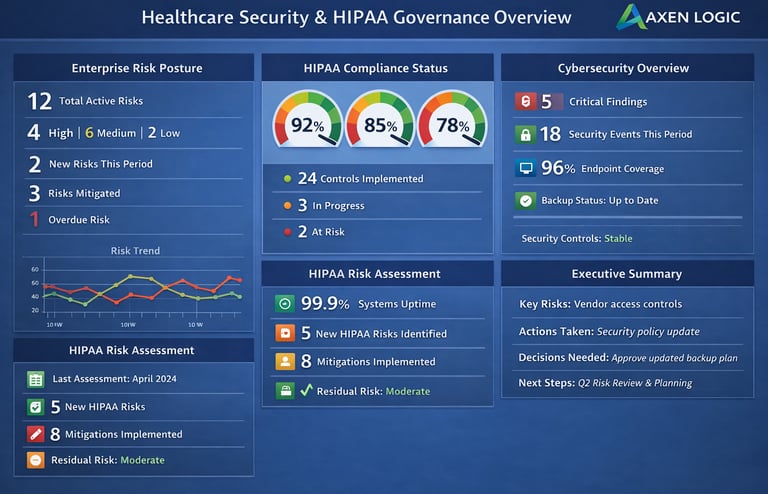Click the red Critical Findings shield icon
The height and width of the screenshot is (494, 768).
(x=525, y=101)
